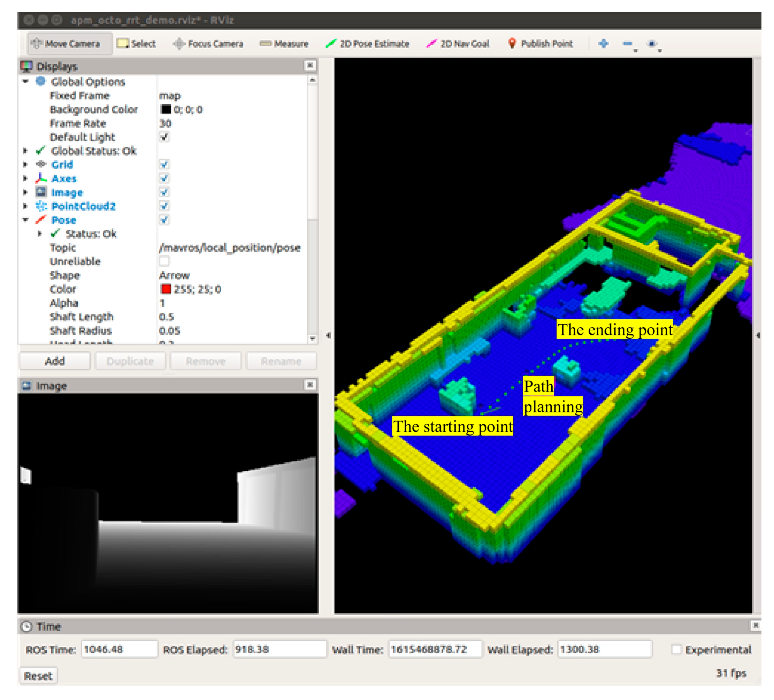Enable the Unreliable checkbox
Image resolution: width=774 pixels, height=700 pixels.
[x=164, y=261]
